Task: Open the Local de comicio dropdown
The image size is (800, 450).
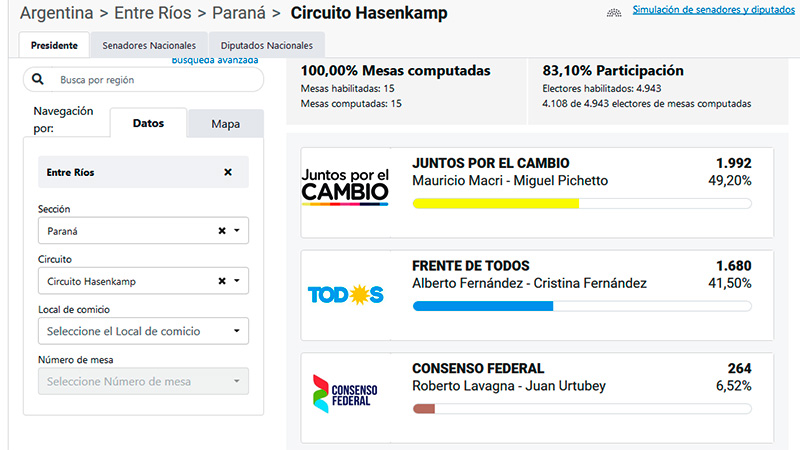Action: [143, 331]
